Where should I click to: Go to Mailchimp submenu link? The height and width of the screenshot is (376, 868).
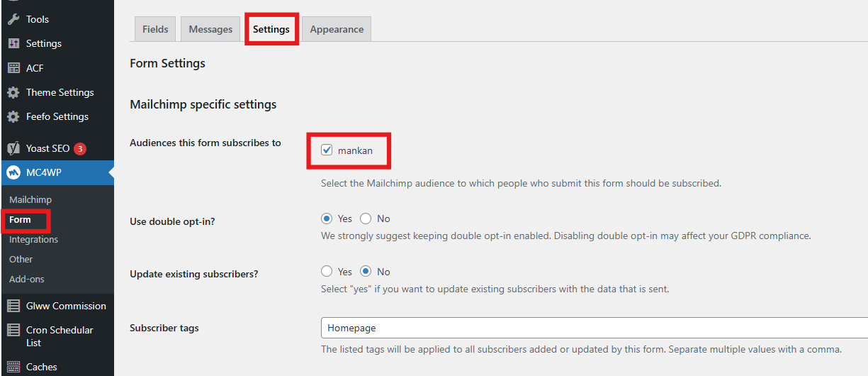point(30,199)
